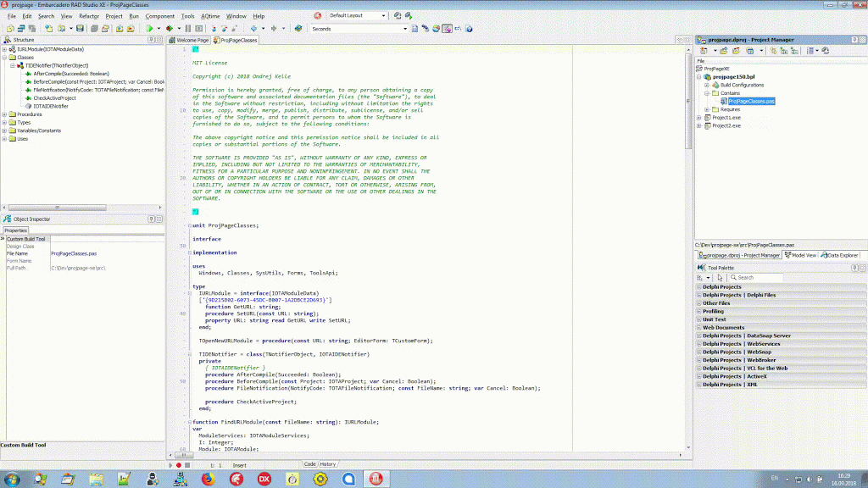Open the Run button dropdown arrow
The width and height of the screenshot is (868, 488).
159,28
